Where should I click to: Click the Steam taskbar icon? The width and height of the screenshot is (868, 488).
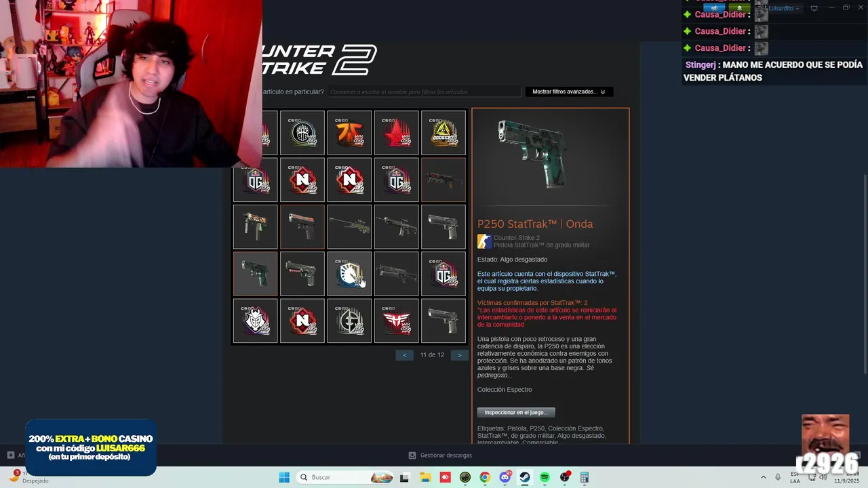click(525, 477)
